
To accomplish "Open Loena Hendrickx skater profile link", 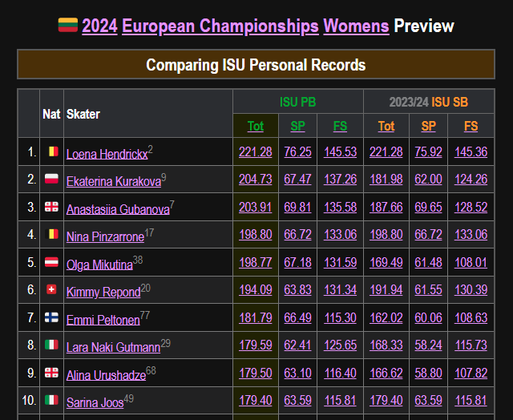I will point(106,153).
